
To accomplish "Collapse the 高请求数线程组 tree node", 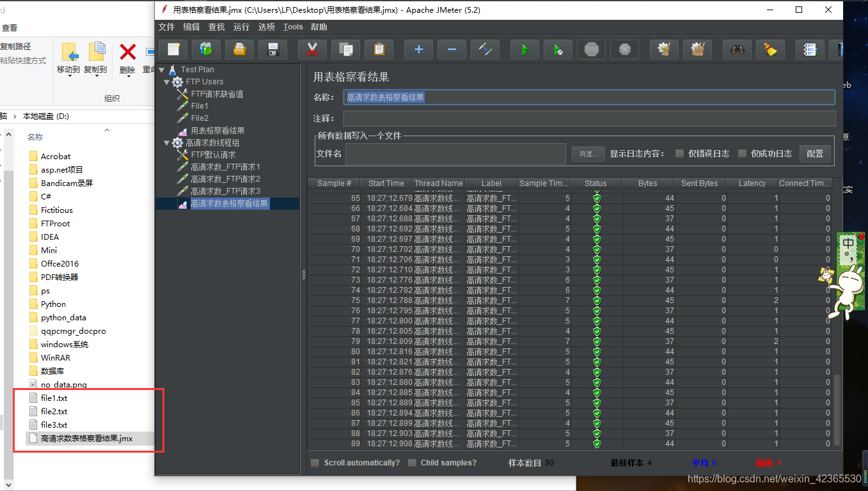I will pyautogui.click(x=167, y=143).
